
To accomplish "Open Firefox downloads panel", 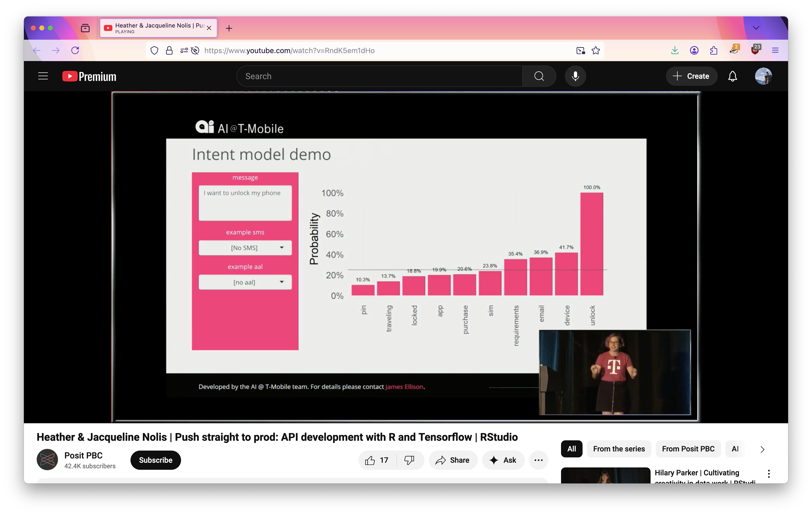I will pos(675,51).
